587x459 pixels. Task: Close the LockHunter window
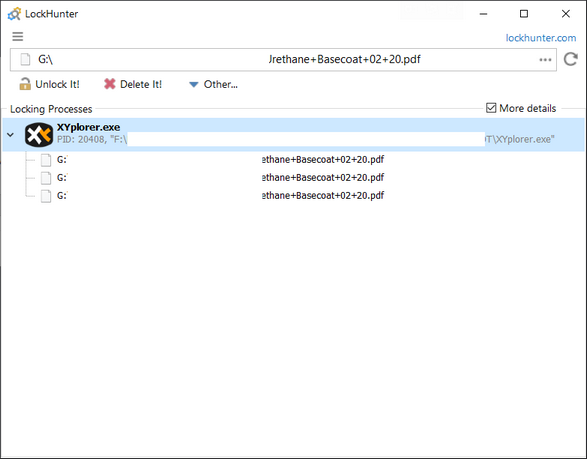click(566, 14)
